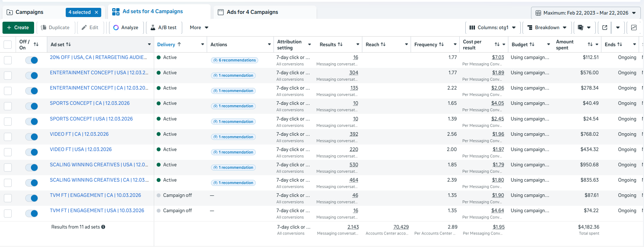
Task: Click the $4,182.36 total spent value
Action: click(589, 227)
